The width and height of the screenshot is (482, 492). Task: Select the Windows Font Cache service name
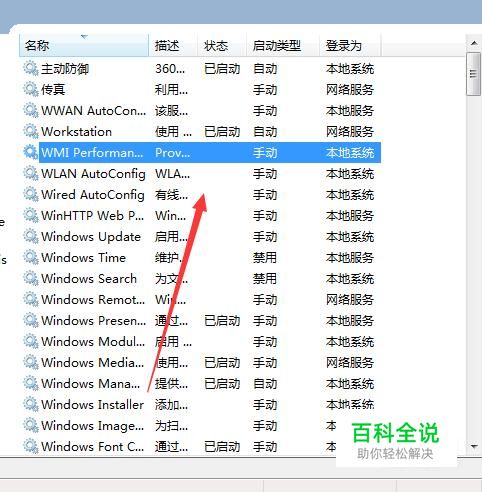[92, 447]
